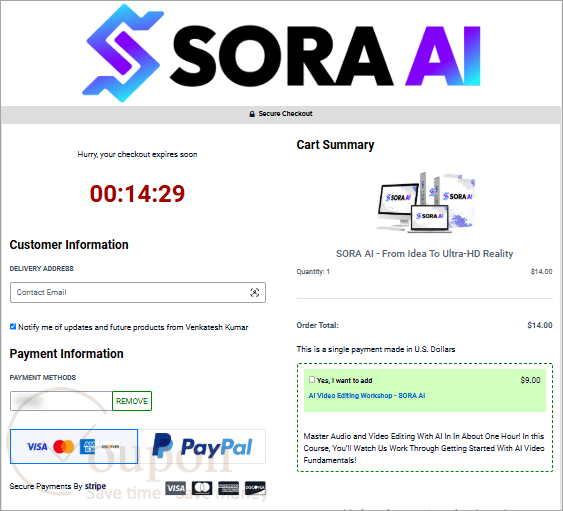
Task: Click the PayPal P logo icon
Action: pos(162,446)
